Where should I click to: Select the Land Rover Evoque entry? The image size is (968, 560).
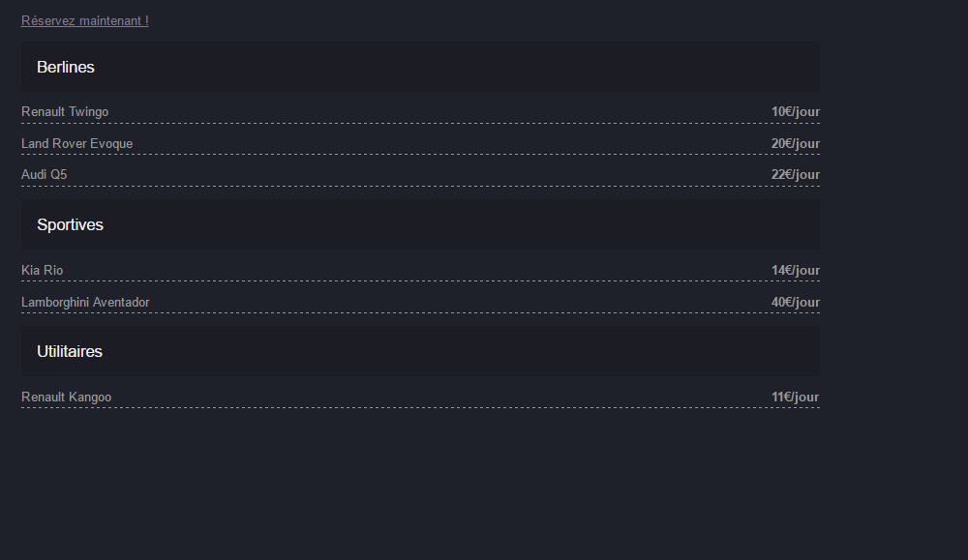tap(77, 144)
